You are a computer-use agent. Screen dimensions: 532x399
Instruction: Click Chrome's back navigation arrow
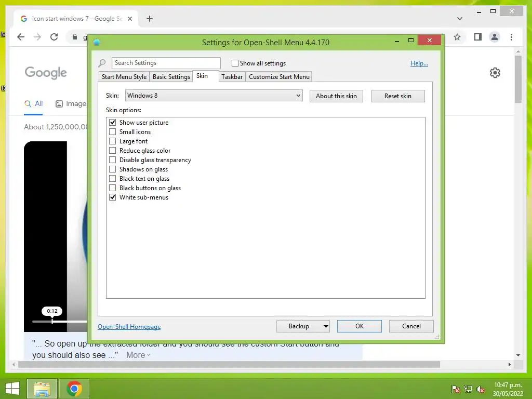tap(21, 37)
